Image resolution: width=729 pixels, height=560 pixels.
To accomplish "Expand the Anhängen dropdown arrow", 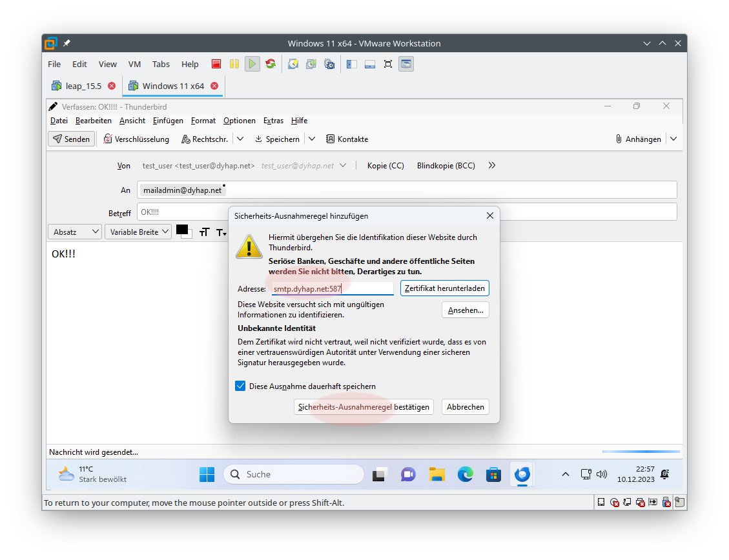I will (x=673, y=139).
